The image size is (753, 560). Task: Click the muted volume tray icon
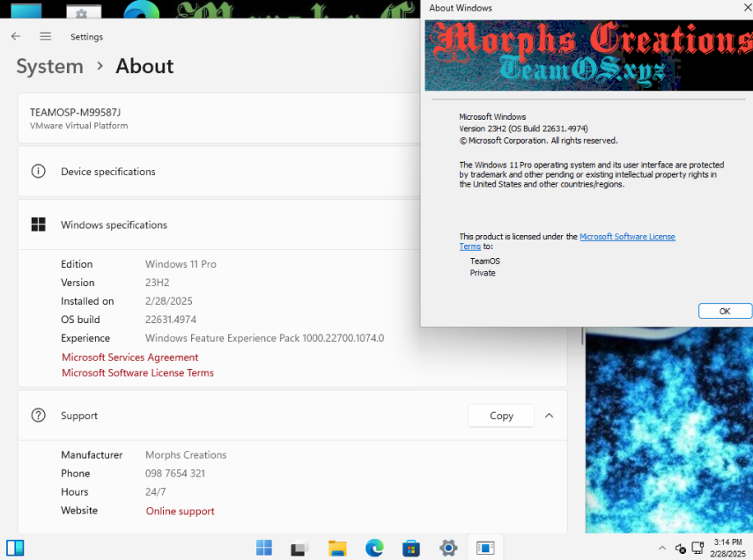[x=681, y=548]
